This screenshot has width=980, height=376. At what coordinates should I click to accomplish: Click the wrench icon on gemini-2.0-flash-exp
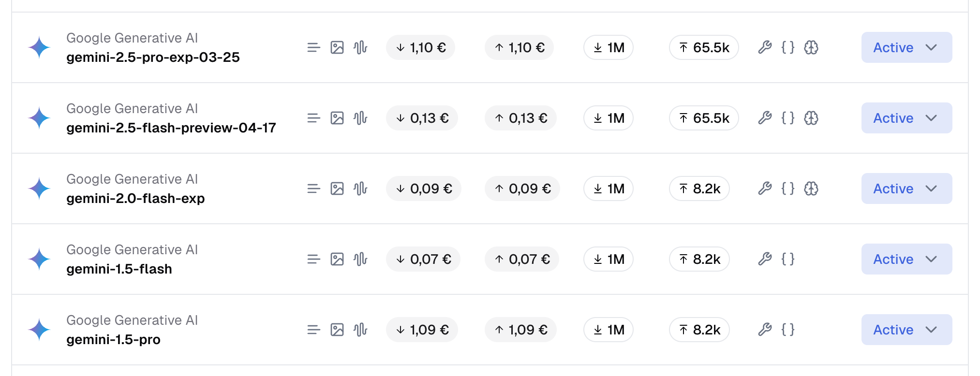point(765,188)
